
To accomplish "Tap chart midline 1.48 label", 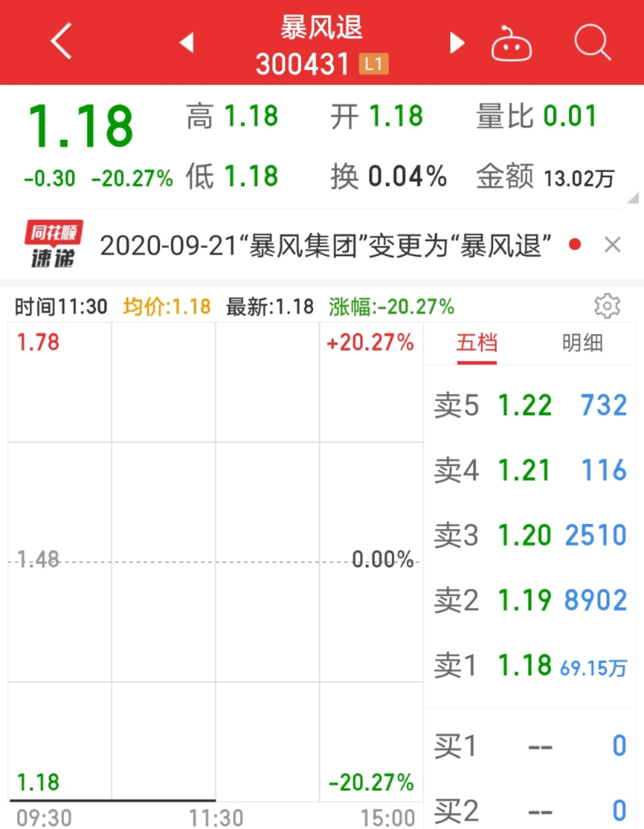I will pyautogui.click(x=38, y=559).
